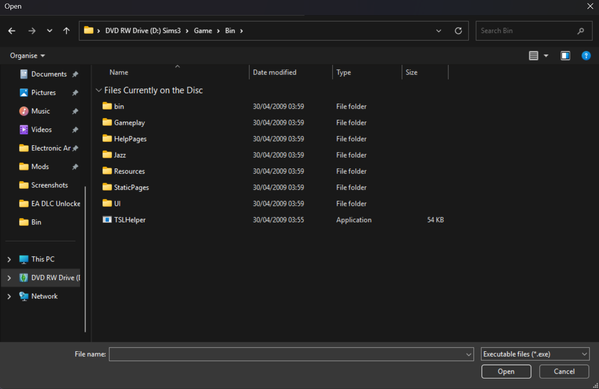Navigate up one folder level
This screenshot has width=599, height=389.
66,31
